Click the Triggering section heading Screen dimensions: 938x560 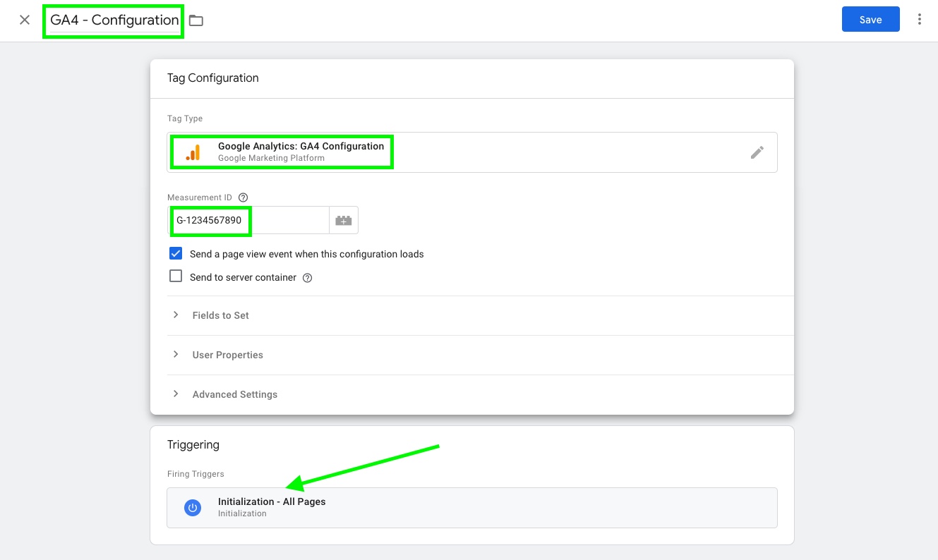coord(193,444)
